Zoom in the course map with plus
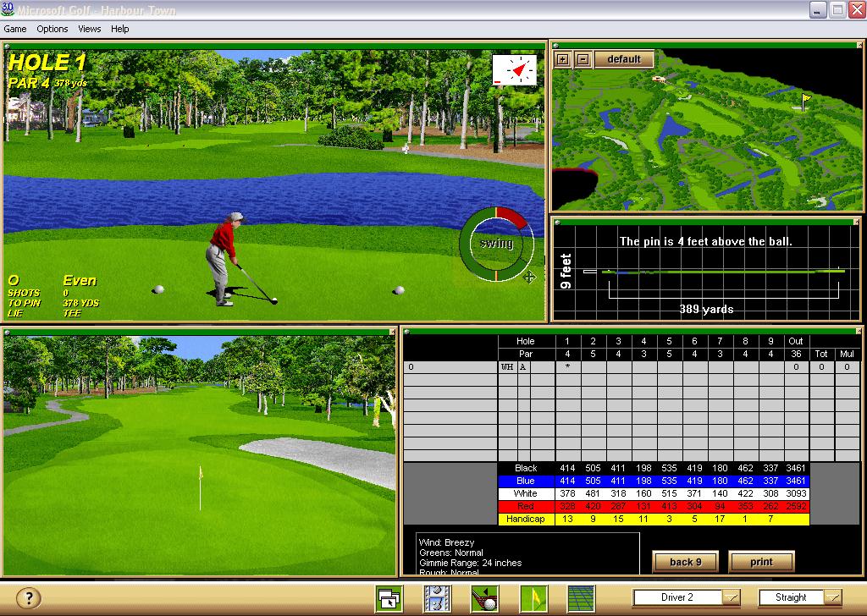The width and height of the screenshot is (867, 616). pos(562,59)
